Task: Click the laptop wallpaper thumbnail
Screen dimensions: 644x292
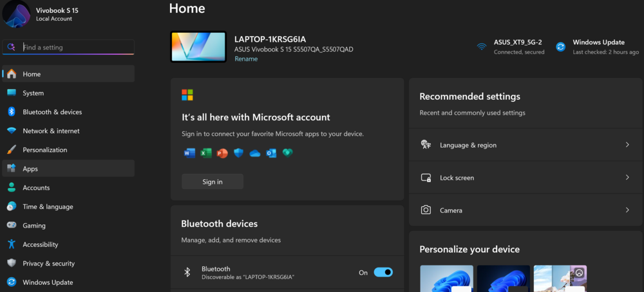Action: (198, 47)
